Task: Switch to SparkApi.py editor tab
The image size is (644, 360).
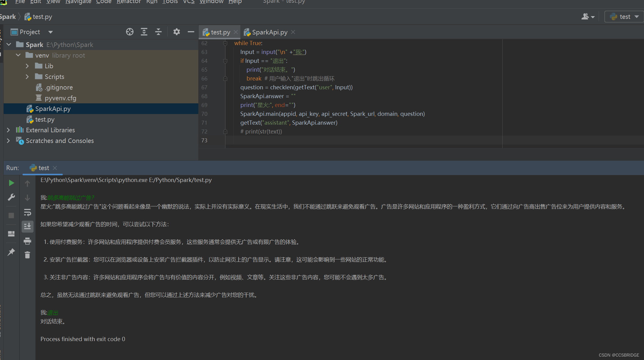Action: (x=269, y=32)
